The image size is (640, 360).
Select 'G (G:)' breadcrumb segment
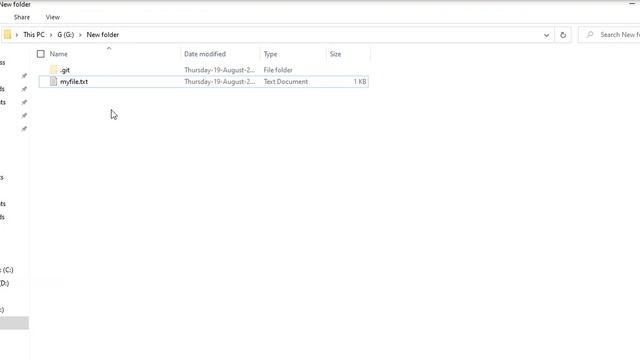pos(66,35)
